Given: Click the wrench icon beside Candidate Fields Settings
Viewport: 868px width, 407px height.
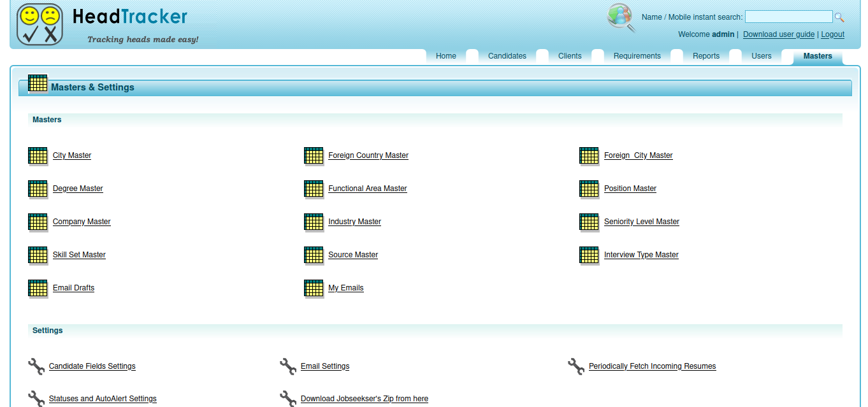Looking at the screenshot, I should point(37,366).
